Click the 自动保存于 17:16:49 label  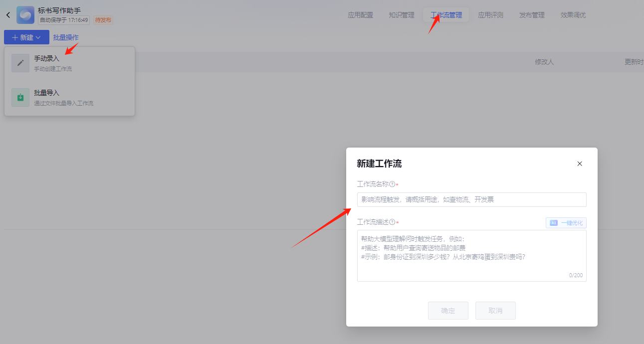pos(64,20)
